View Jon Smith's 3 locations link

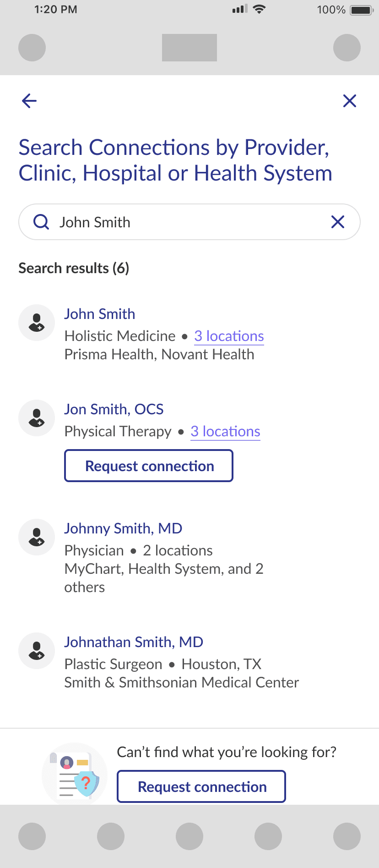tap(225, 431)
